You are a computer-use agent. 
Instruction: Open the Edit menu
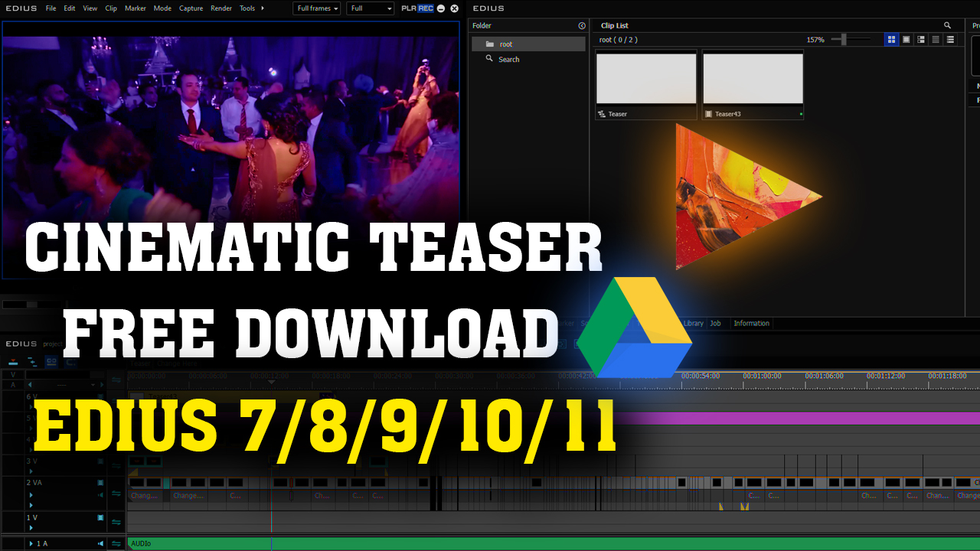70,8
